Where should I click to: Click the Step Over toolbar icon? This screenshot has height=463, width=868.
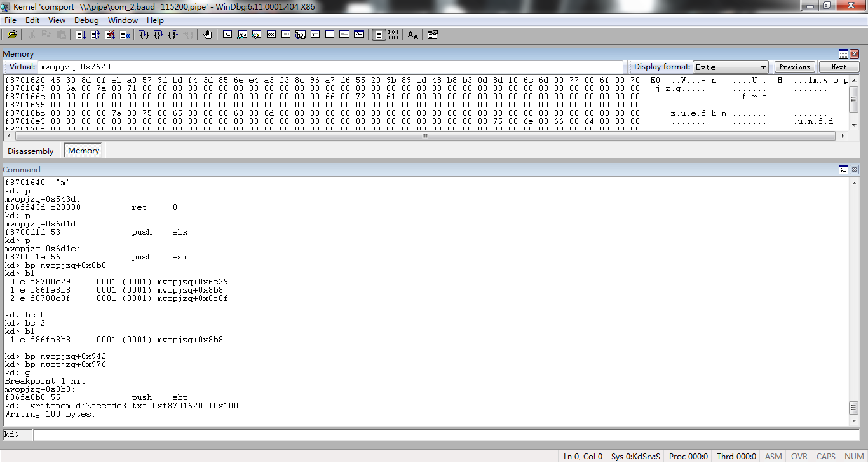coord(159,34)
